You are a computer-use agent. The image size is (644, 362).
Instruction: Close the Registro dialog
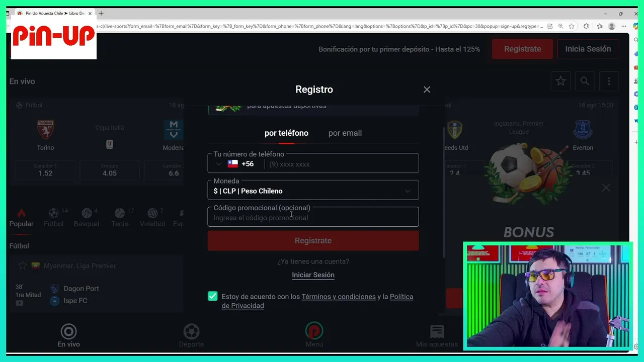coord(427,89)
